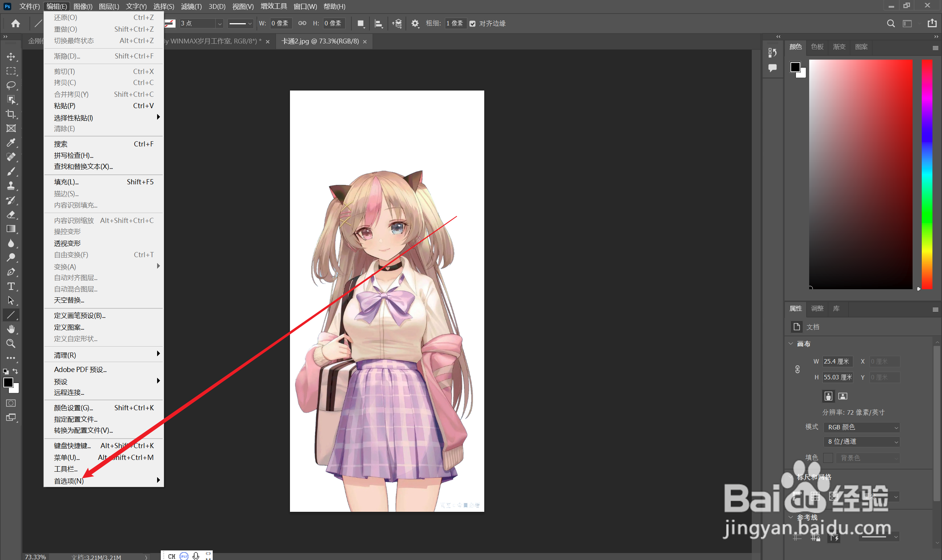
Task: Choose 键盘快捷键... from the Edit menu
Action: pyautogui.click(x=104, y=446)
